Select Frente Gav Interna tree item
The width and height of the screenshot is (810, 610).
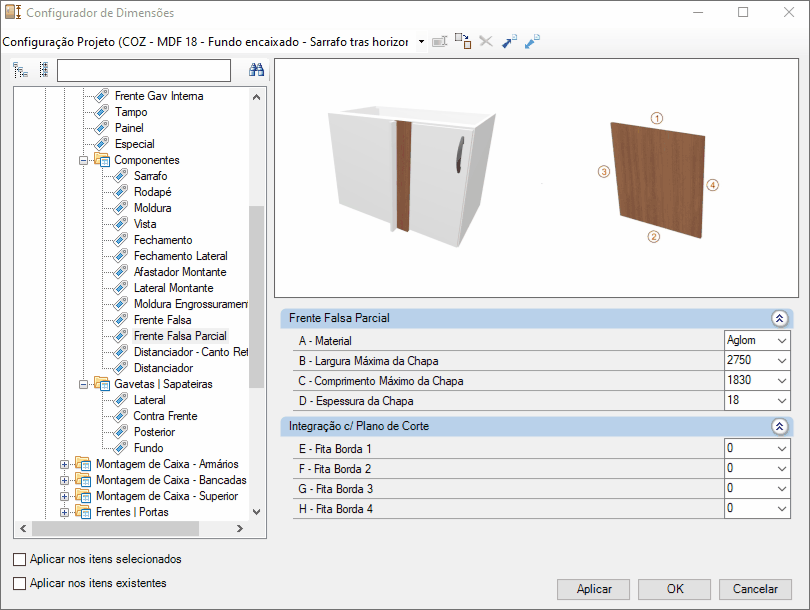pos(159,96)
